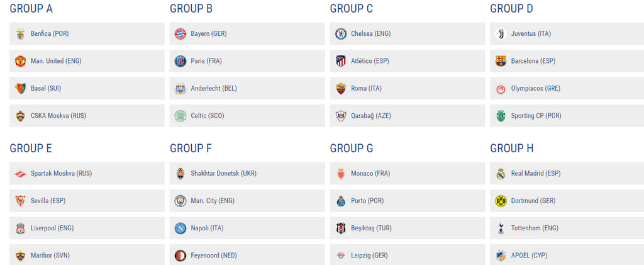Click the Paris Saint-Germain badge
The image size is (644, 265).
180,61
